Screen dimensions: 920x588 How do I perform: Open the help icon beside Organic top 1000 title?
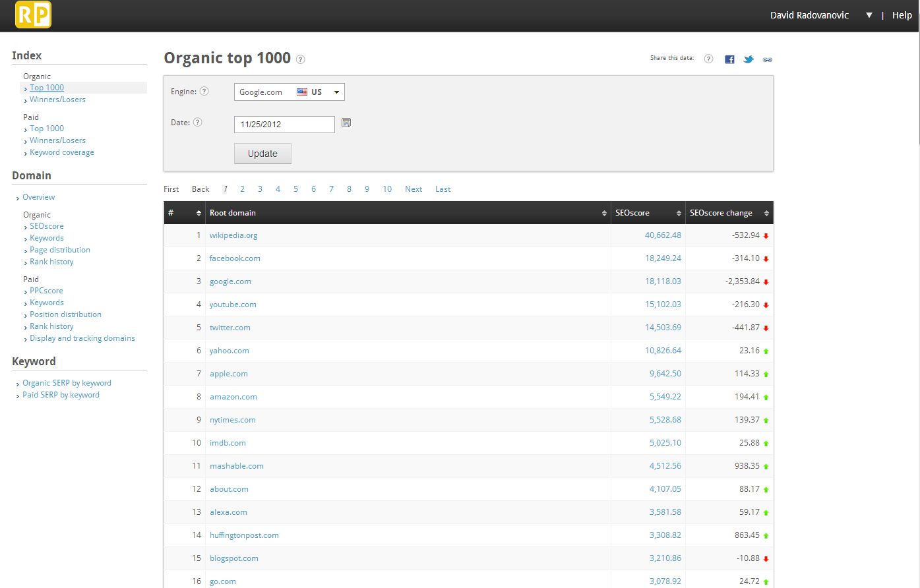click(x=300, y=59)
